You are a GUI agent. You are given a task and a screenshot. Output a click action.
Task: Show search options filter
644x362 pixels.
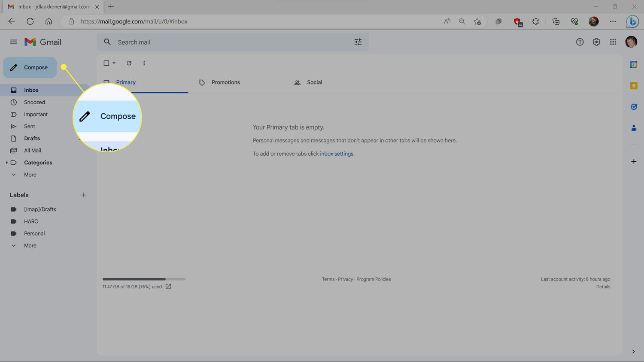[358, 42]
